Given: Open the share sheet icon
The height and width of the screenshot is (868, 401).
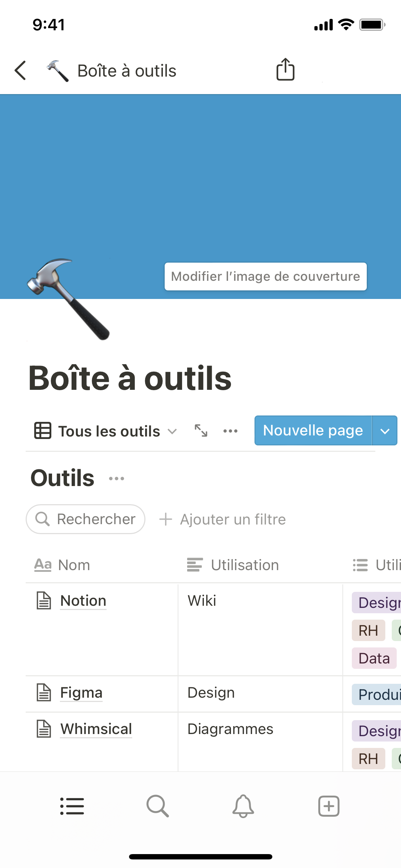Looking at the screenshot, I should tap(285, 69).
